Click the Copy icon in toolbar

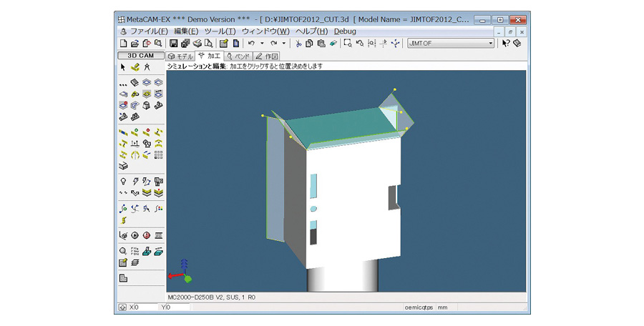[x=310, y=43]
